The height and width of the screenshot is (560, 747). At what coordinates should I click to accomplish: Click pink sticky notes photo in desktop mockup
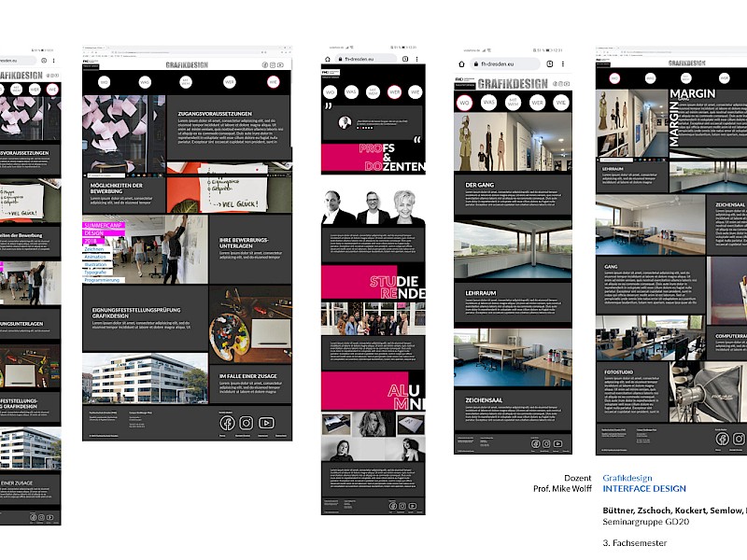tap(124, 133)
